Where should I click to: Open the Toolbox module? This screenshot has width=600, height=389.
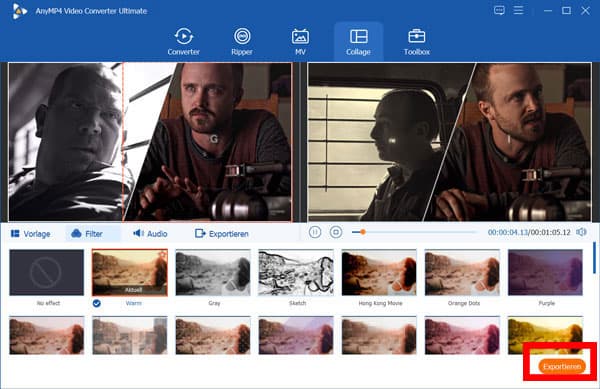click(417, 42)
